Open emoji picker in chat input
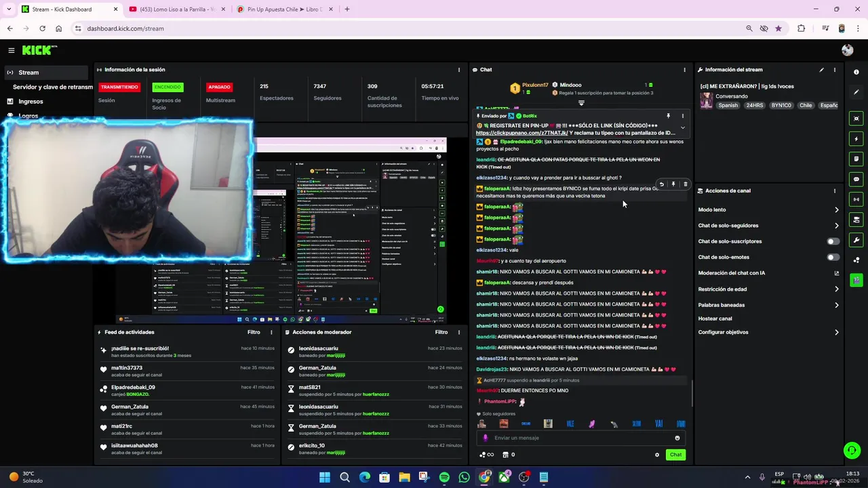 pos(677,438)
